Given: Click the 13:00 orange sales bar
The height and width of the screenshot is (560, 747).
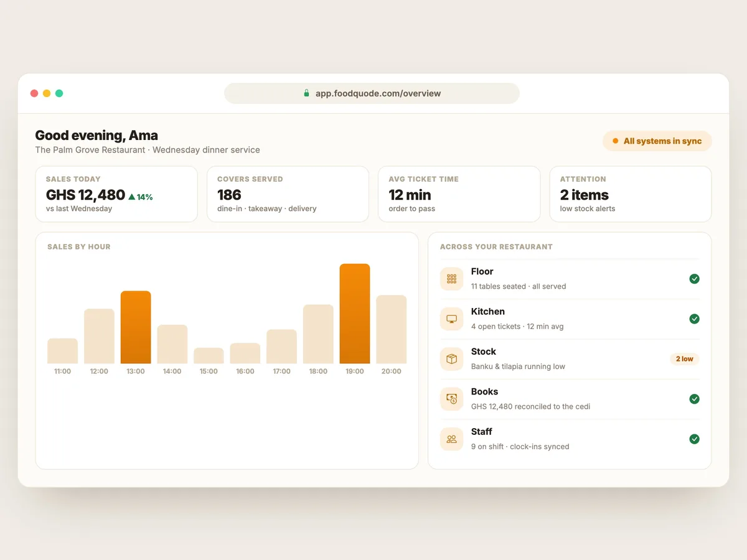Looking at the screenshot, I should point(136,327).
